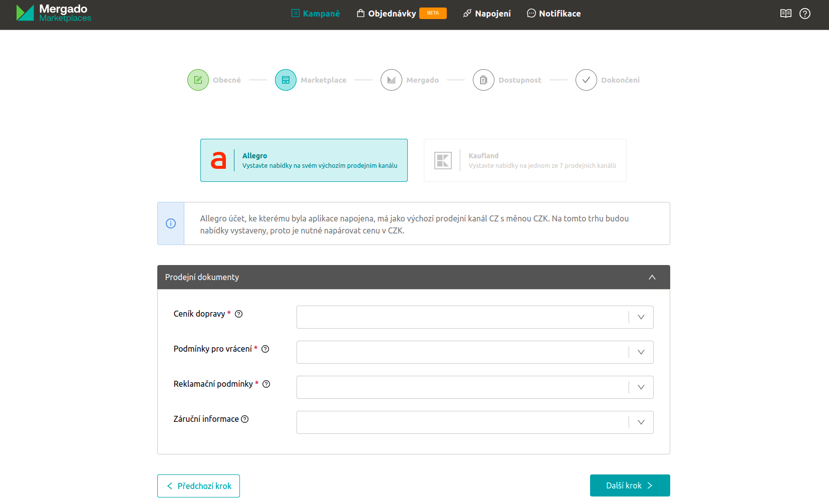Open the documentation book icon
This screenshot has height=504, width=829.
(x=785, y=14)
